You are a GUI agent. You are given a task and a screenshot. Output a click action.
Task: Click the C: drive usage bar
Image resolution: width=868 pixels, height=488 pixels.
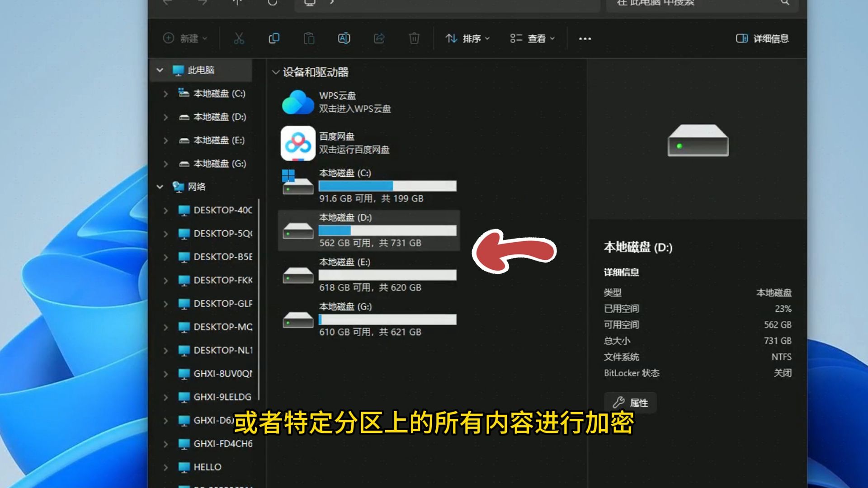pyautogui.click(x=387, y=186)
